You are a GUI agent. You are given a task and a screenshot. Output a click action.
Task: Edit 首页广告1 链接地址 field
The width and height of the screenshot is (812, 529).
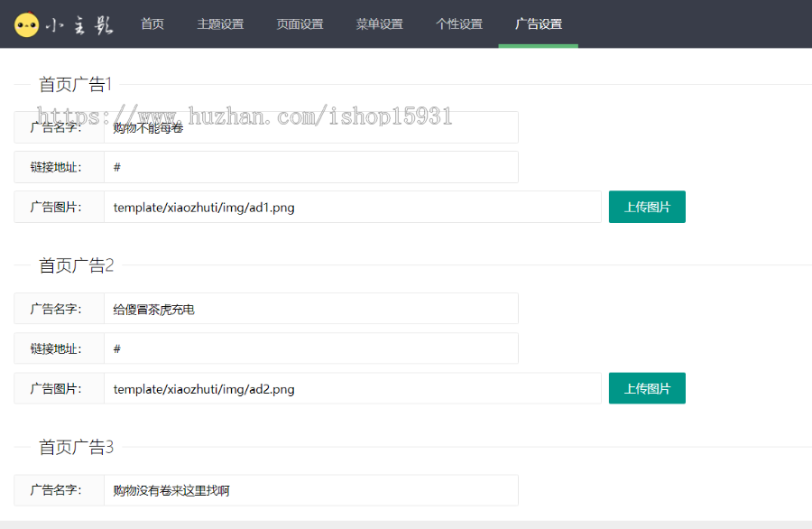point(311,167)
